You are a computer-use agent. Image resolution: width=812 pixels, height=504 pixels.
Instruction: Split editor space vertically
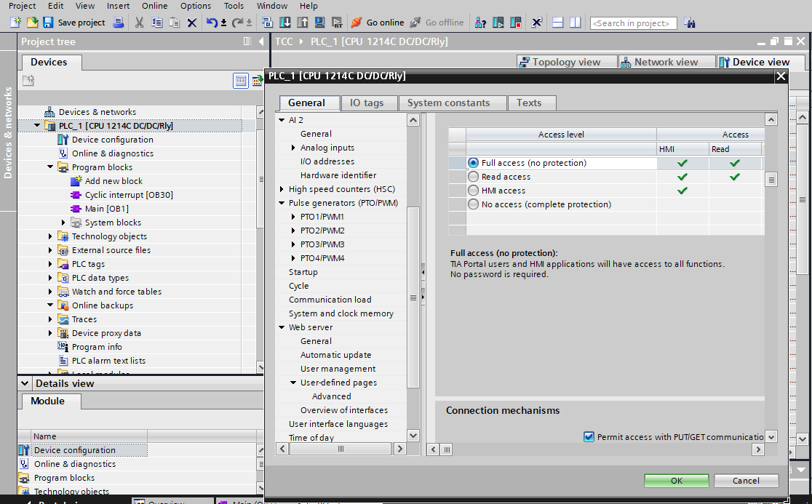click(576, 23)
